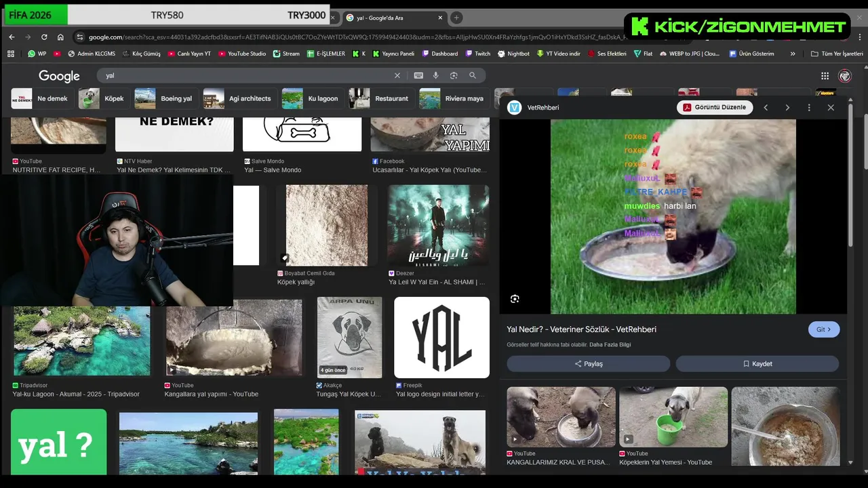This screenshot has width=868, height=488.
Task: Open the YT Video indir bookmark
Action: [558, 54]
